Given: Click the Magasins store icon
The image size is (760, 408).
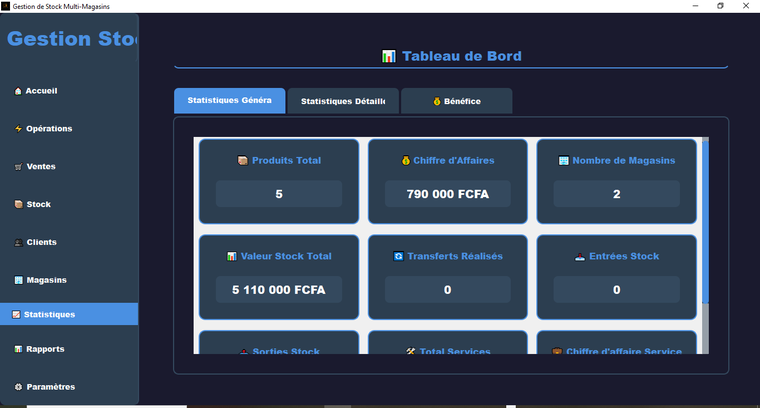Looking at the screenshot, I should coord(18,280).
